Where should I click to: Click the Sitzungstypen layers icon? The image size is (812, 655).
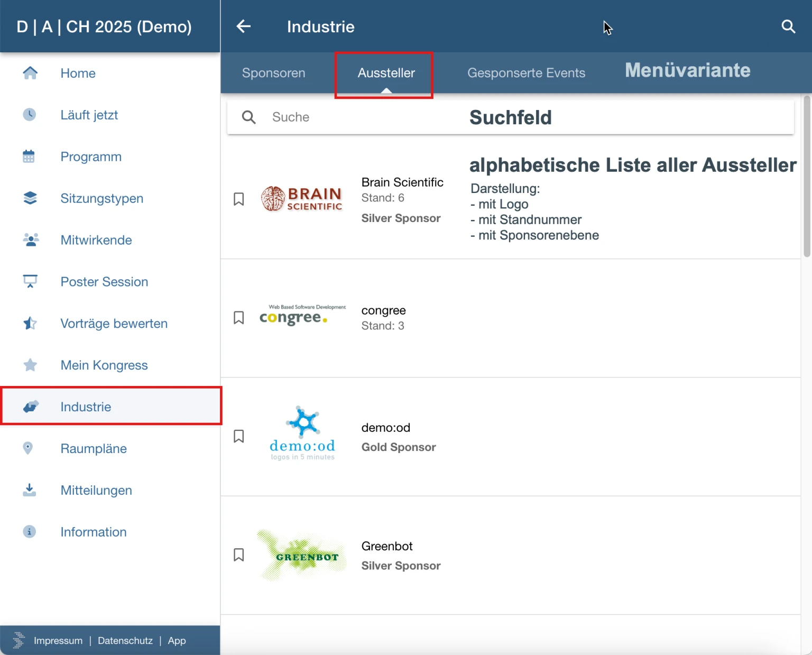coord(30,198)
